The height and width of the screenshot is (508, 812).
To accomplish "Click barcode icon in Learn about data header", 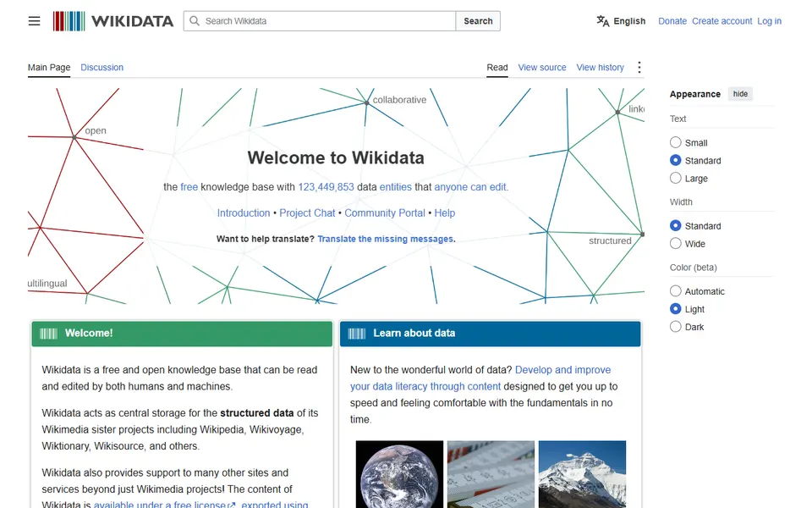I will [x=357, y=334].
